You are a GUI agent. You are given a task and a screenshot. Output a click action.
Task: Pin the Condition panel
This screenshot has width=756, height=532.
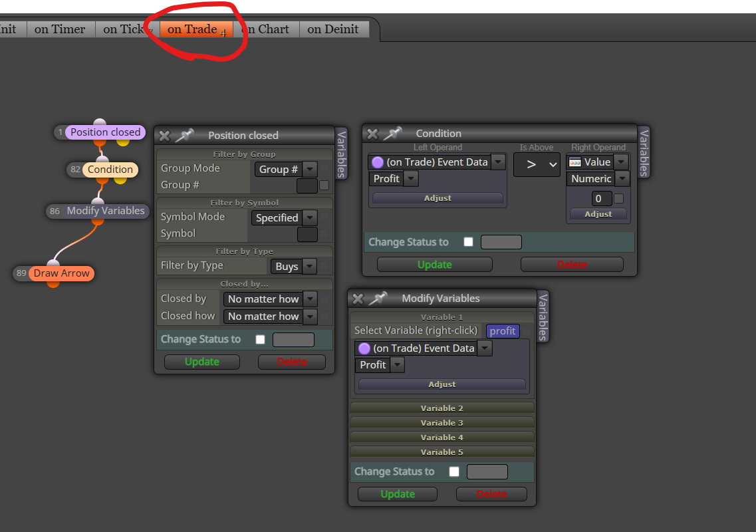click(x=392, y=134)
